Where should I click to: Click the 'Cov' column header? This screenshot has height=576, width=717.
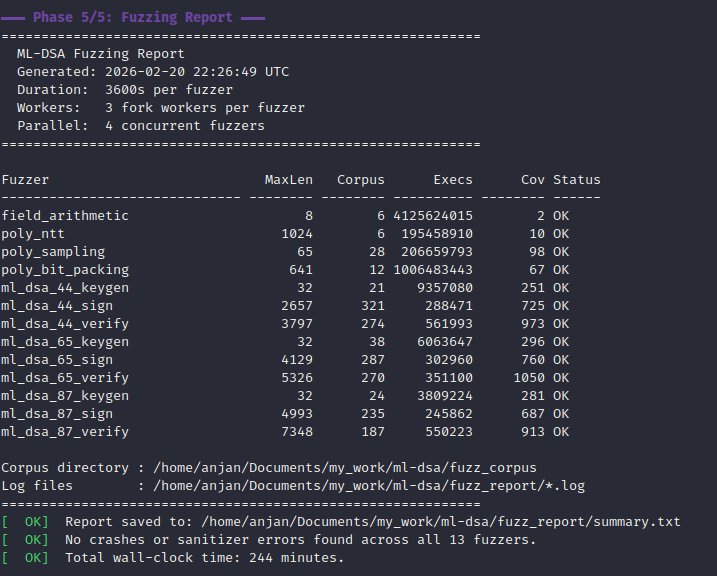pos(533,180)
